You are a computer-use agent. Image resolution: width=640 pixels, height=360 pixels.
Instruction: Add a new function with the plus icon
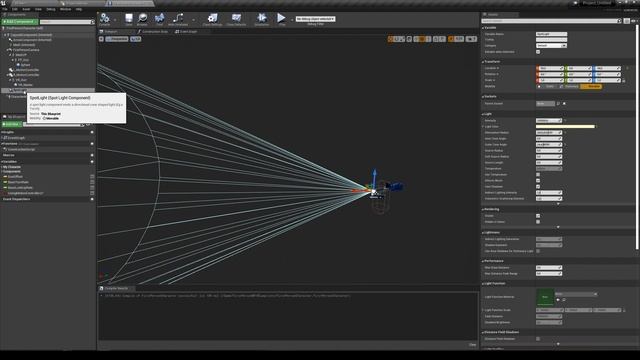(92, 144)
